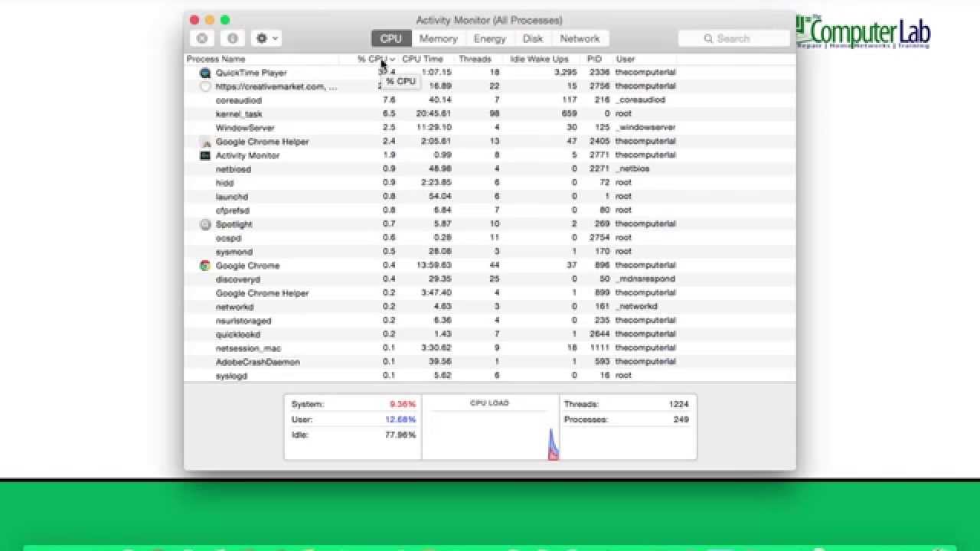The image size is (980, 551).
Task: Sort by the Threads column header
Action: (475, 59)
